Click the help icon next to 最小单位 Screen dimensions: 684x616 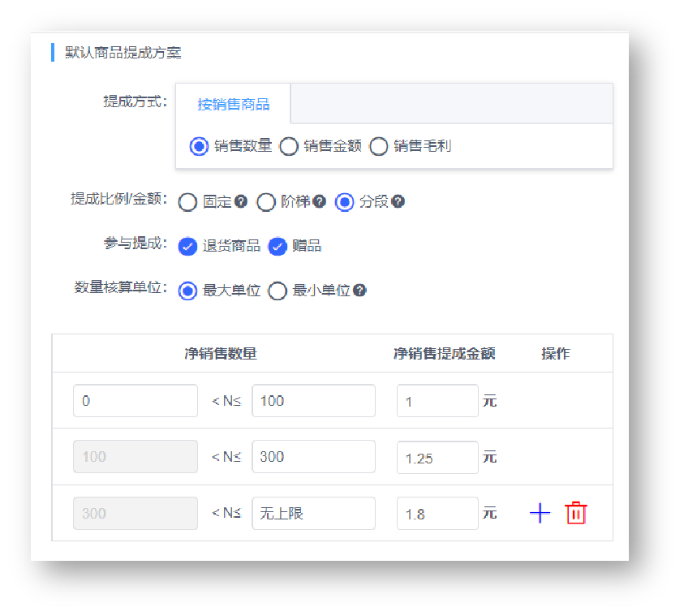point(359,290)
